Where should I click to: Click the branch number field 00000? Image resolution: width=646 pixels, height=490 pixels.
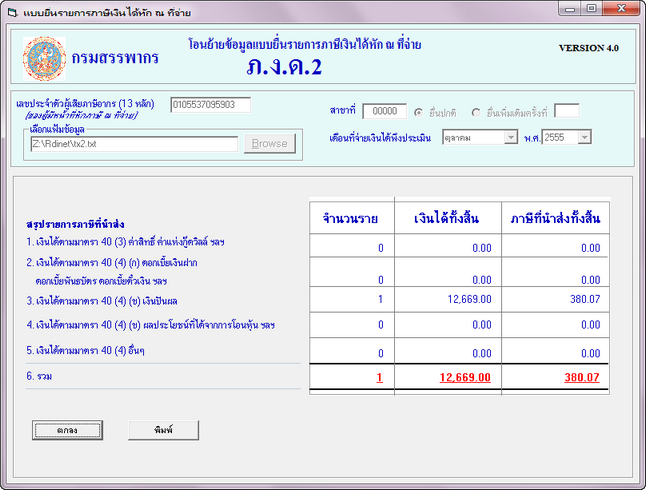click(384, 111)
